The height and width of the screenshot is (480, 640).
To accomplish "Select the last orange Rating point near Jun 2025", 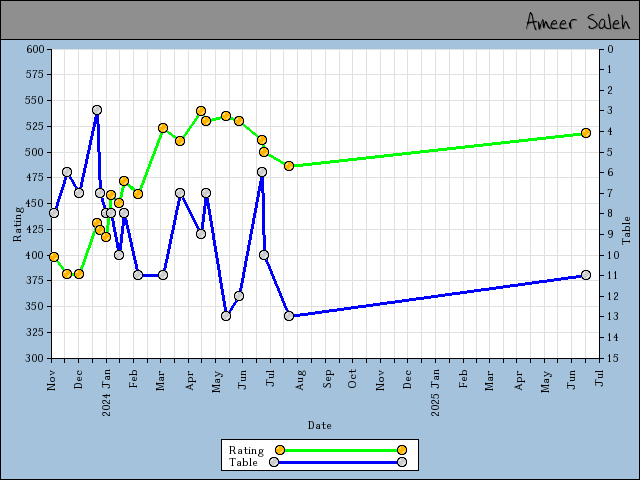I will (586, 133).
